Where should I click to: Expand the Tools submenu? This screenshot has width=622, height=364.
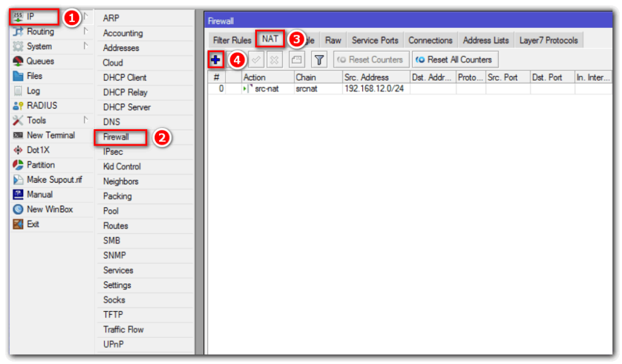click(x=36, y=120)
